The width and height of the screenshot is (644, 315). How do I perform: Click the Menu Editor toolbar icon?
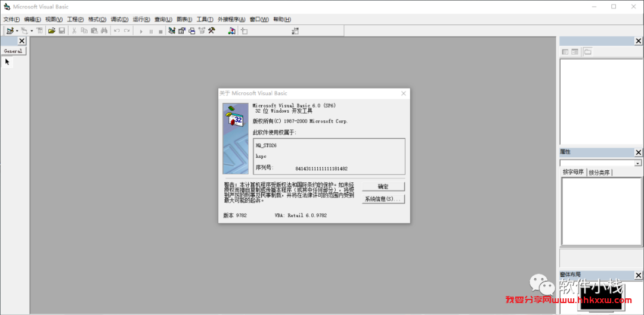click(x=39, y=31)
